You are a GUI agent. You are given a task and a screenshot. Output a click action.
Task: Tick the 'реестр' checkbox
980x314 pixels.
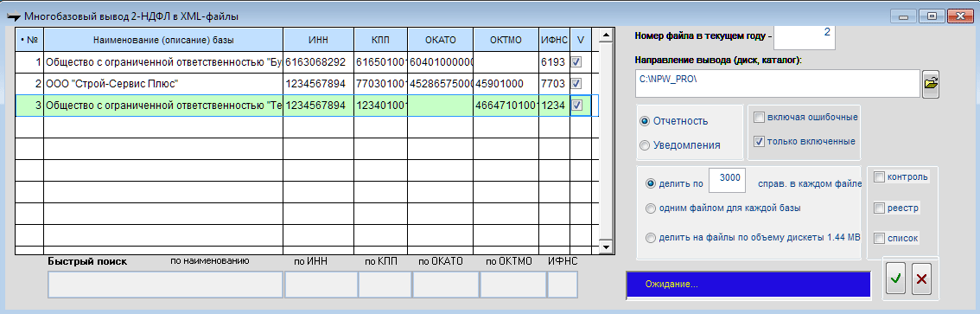tap(879, 208)
